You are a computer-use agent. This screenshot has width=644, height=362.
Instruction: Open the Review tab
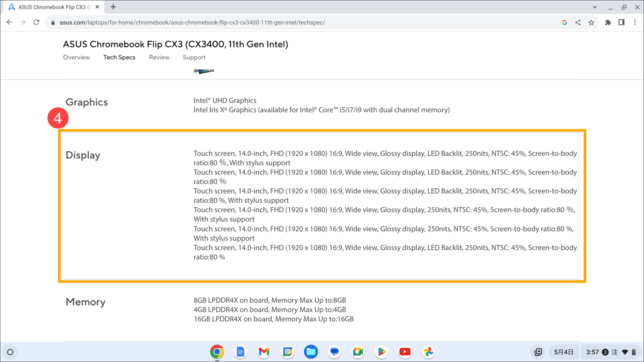159,57
